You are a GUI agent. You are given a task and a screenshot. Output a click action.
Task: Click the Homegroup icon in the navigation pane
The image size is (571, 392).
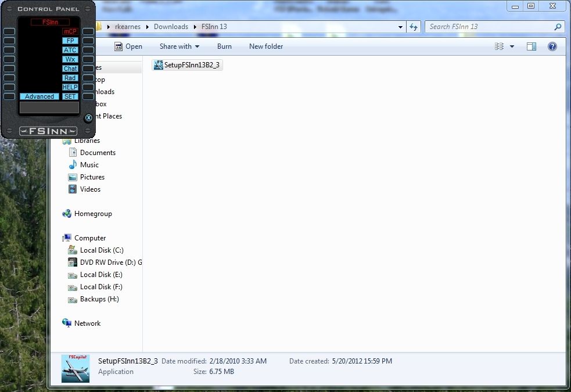[67, 214]
